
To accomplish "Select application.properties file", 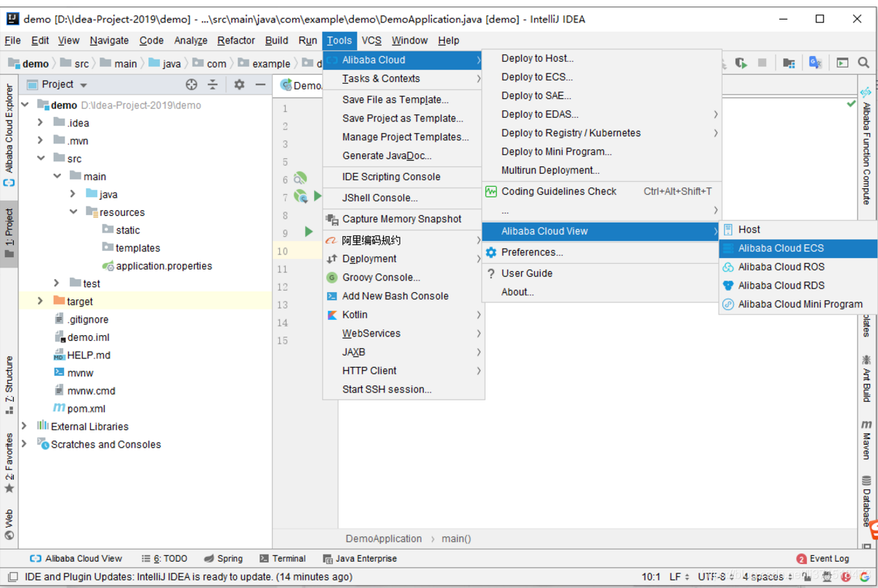I will pos(157,266).
